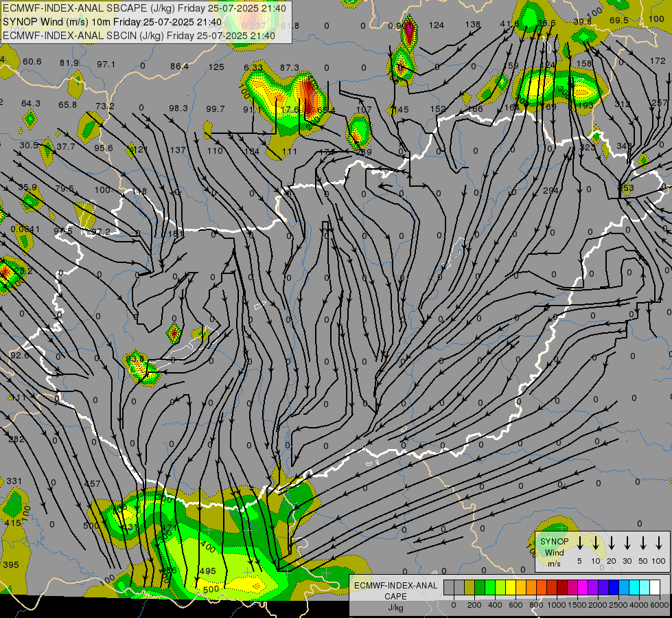
Task: Click the SYNOP Wind 10m title line
Action: pyautogui.click(x=113, y=22)
